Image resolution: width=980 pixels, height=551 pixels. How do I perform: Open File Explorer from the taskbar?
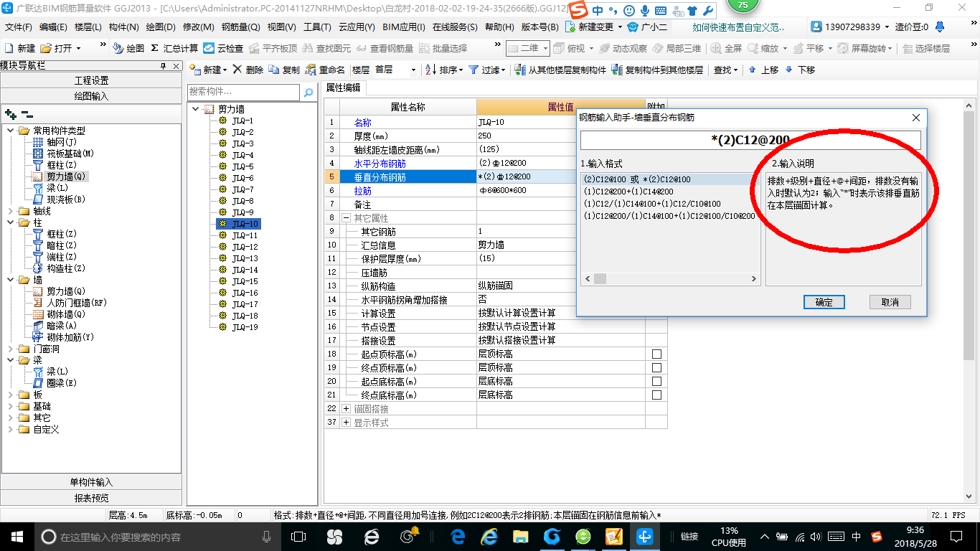click(522, 536)
